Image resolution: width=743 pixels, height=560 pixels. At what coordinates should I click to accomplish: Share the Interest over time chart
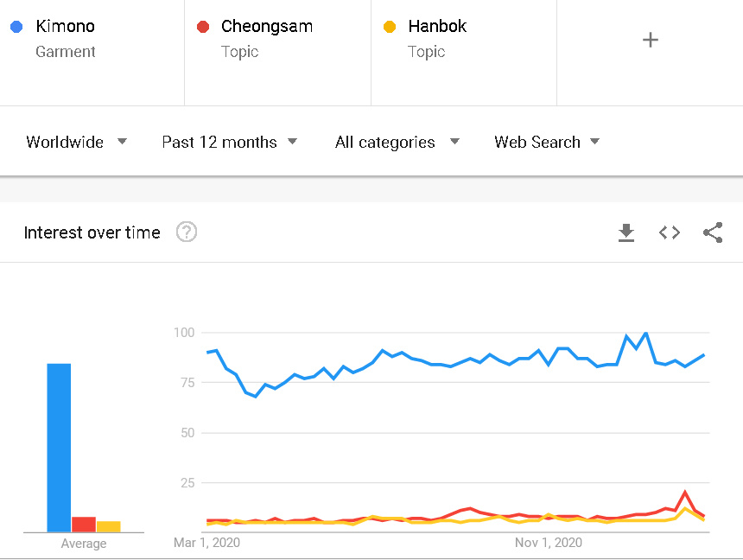pyautogui.click(x=713, y=232)
